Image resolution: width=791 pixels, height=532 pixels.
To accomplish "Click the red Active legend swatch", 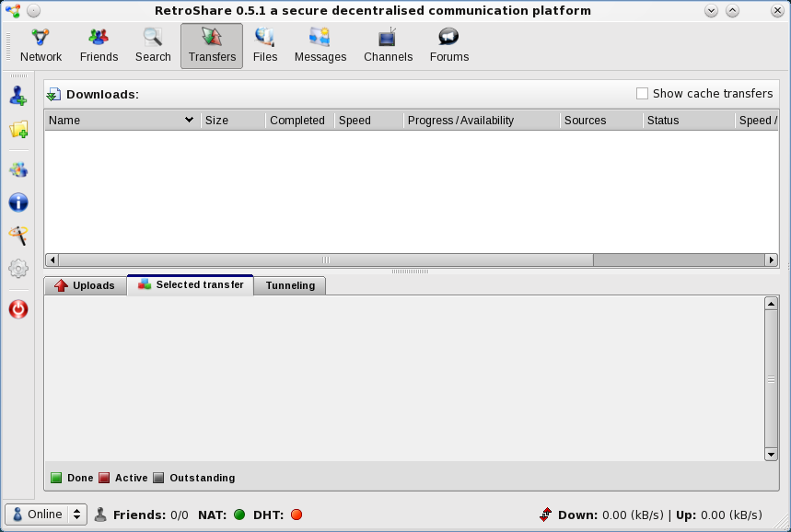I will coord(104,478).
